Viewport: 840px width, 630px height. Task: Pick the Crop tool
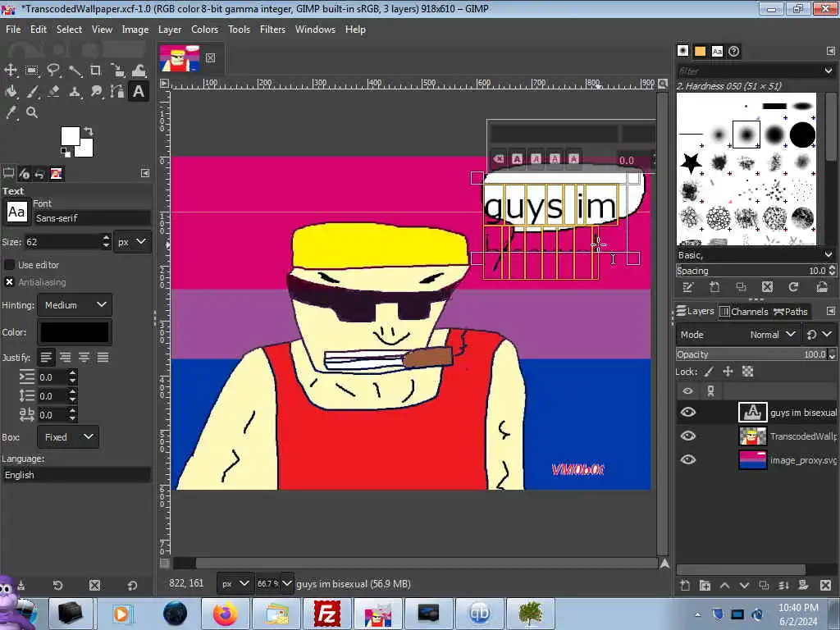(96, 71)
